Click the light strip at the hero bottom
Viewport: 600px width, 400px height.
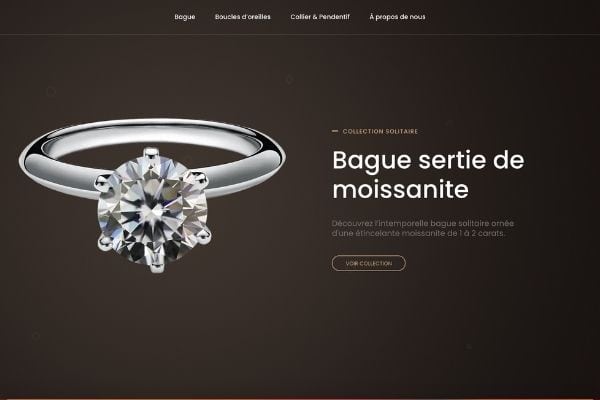click(300, 398)
